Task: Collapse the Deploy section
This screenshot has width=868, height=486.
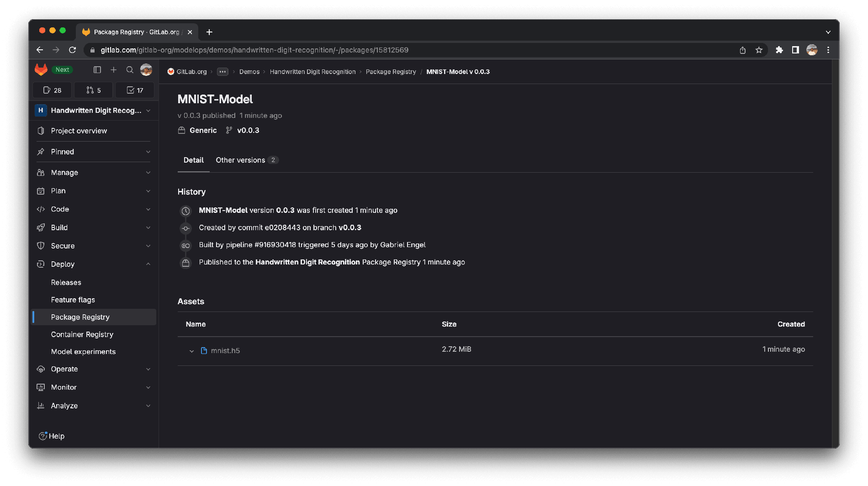Action: point(94,264)
